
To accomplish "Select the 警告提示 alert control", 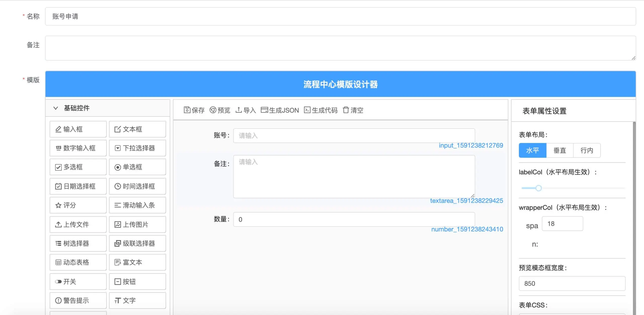I will 78,300.
